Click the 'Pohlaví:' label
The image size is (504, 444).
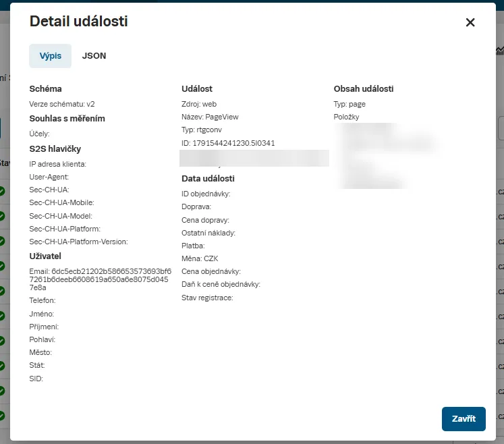[x=42, y=339]
